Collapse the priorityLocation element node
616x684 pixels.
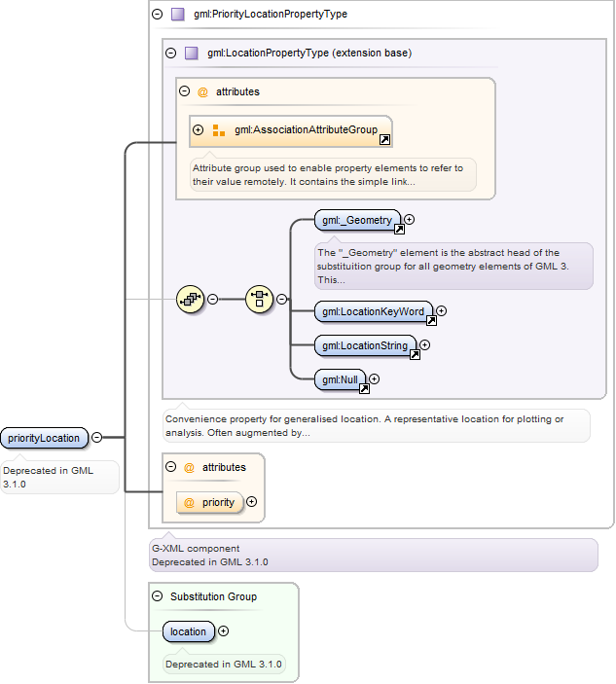[97, 437]
